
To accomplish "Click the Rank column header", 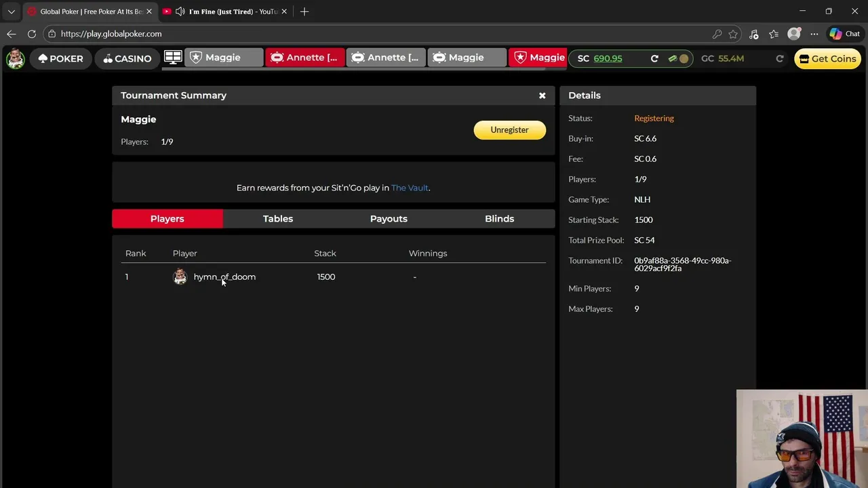I will 136,253.
